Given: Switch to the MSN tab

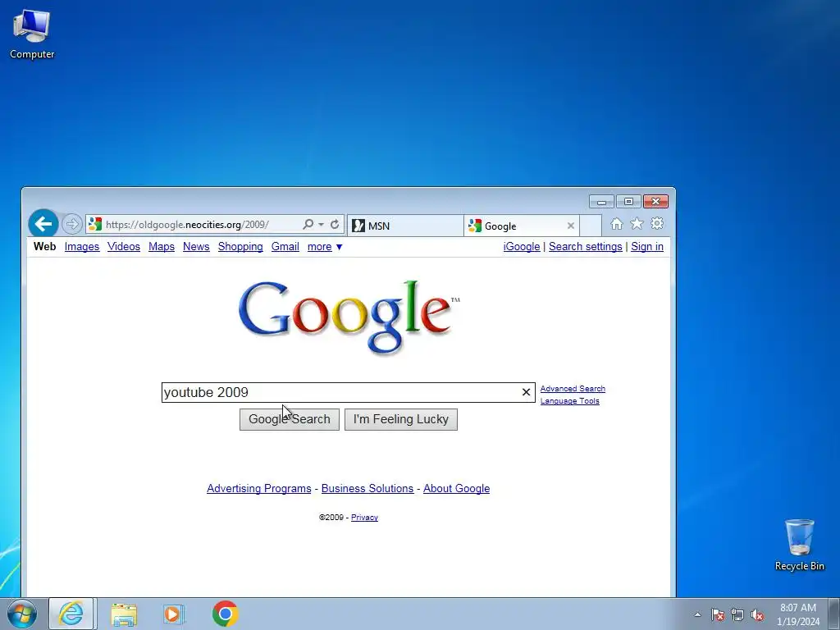Looking at the screenshot, I should pyautogui.click(x=405, y=226).
